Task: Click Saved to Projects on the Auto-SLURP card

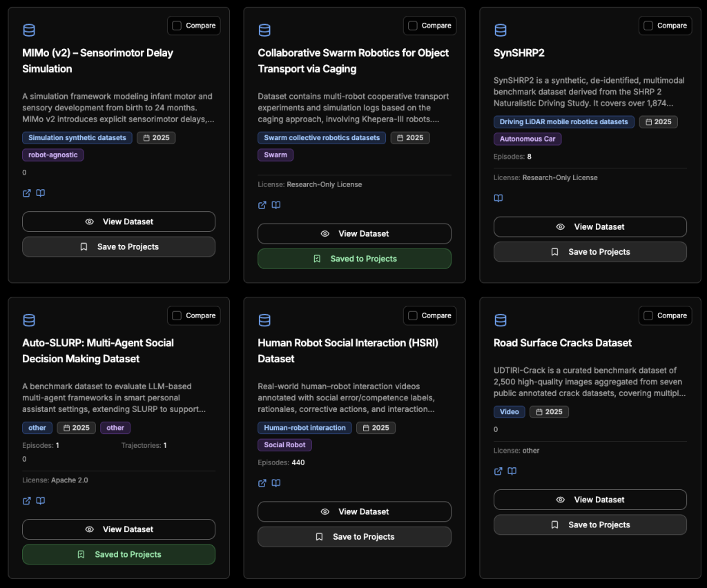Action: click(x=119, y=554)
